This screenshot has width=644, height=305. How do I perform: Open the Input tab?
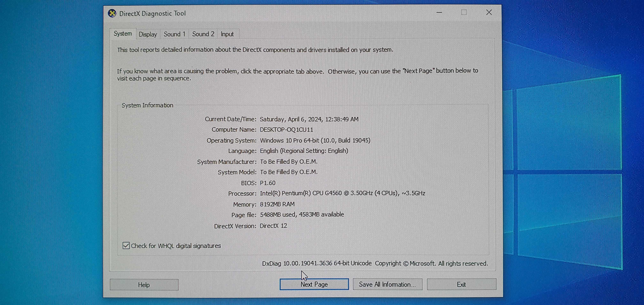[227, 34]
